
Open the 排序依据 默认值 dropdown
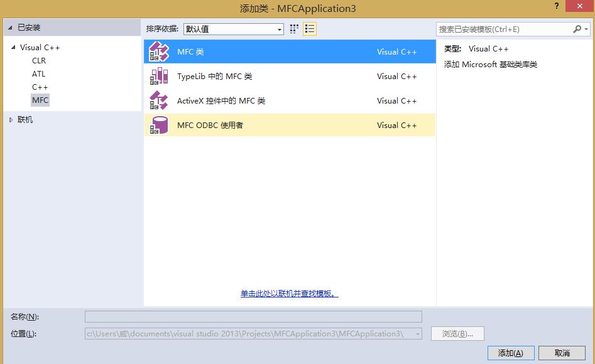pos(234,29)
